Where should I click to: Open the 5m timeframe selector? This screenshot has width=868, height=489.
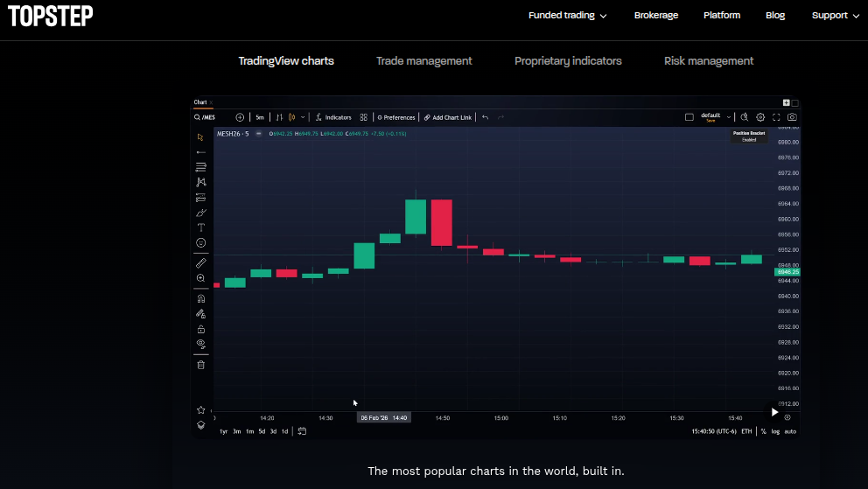click(x=260, y=117)
